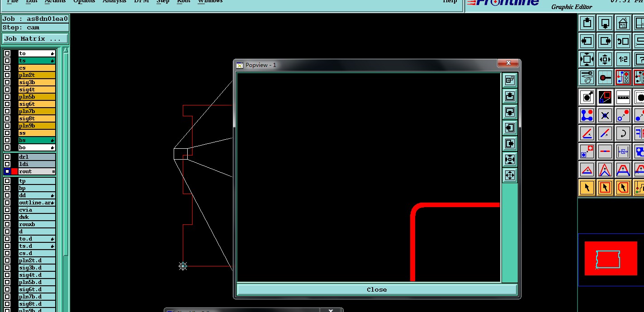Image resolution: width=644 pixels, height=312 pixels.
Task: Click the connected blue dots with red dot icon
Action: tap(587, 115)
